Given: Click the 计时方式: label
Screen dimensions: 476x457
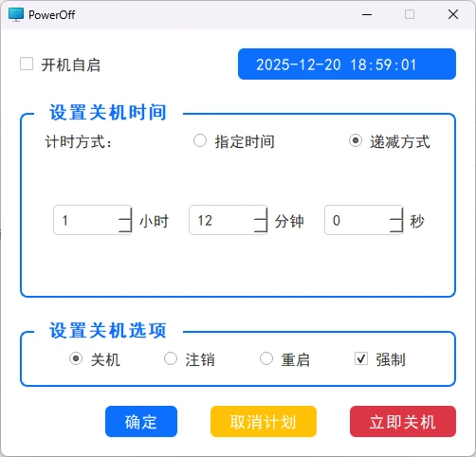Looking at the screenshot, I should point(79,141).
